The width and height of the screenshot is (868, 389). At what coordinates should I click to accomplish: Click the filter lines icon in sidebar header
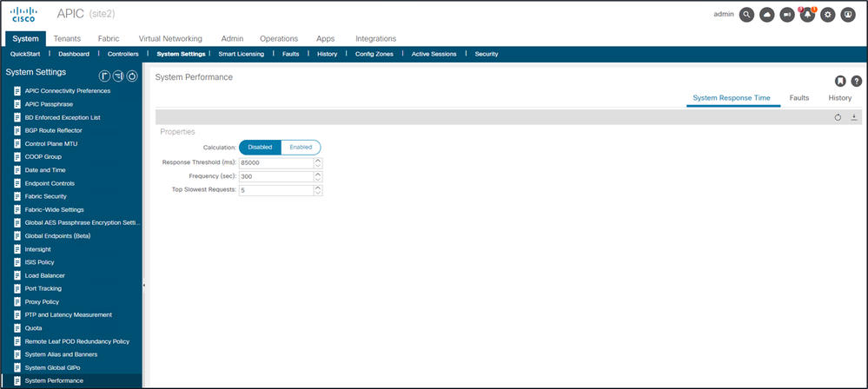coord(118,76)
